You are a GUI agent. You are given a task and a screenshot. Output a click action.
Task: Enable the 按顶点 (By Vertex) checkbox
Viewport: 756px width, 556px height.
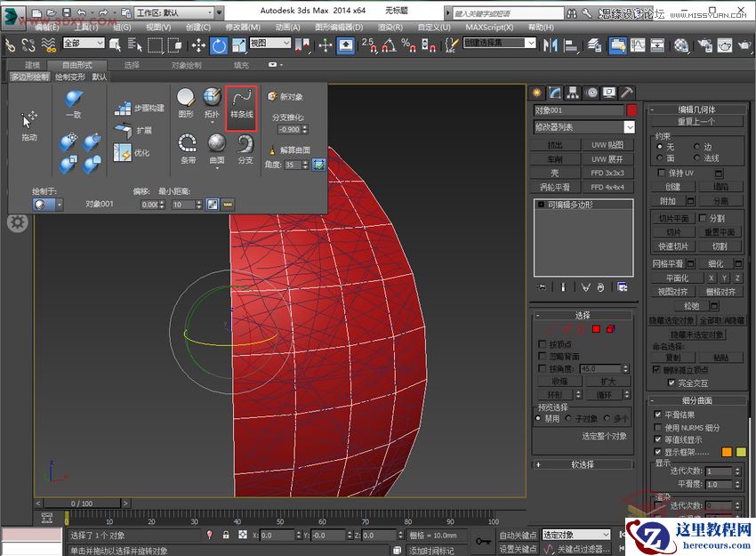[x=542, y=344]
